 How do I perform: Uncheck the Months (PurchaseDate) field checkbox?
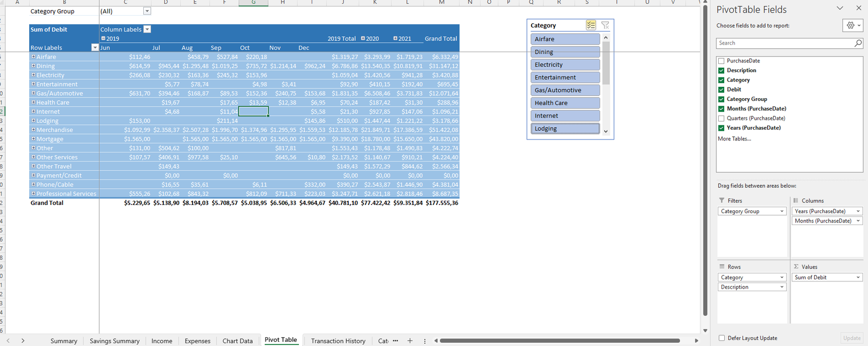pos(721,108)
